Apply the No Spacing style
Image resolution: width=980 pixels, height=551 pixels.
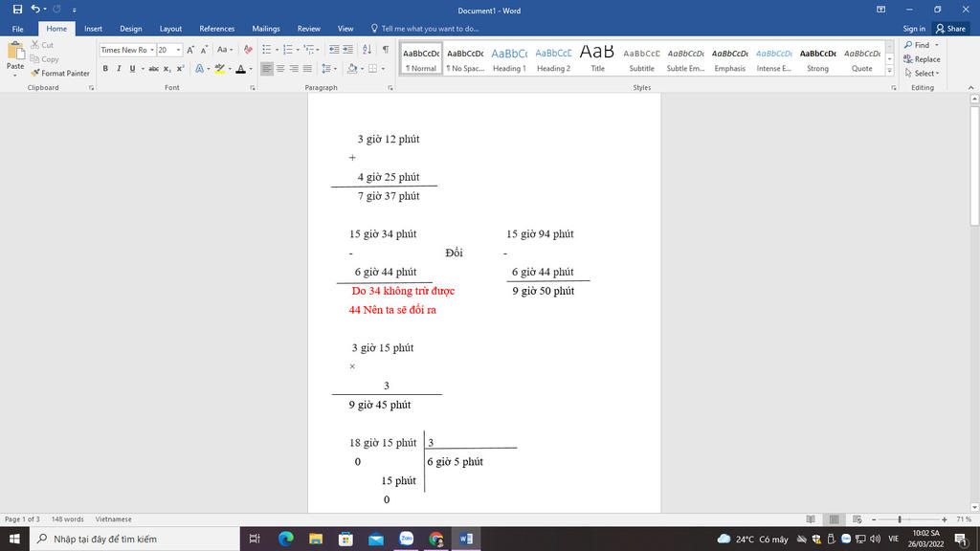pos(465,58)
